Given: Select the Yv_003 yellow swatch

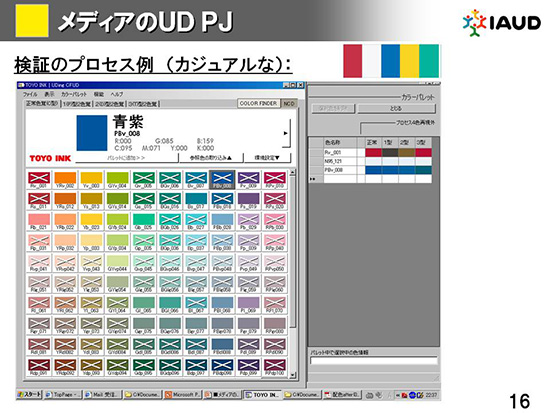Looking at the screenshot, I should [91, 180].
